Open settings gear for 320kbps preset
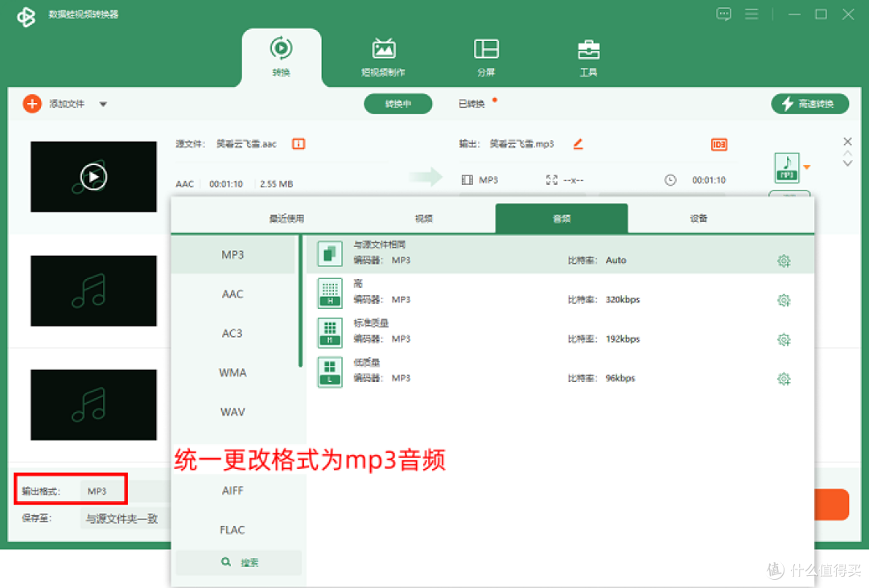 coord(784,300)
